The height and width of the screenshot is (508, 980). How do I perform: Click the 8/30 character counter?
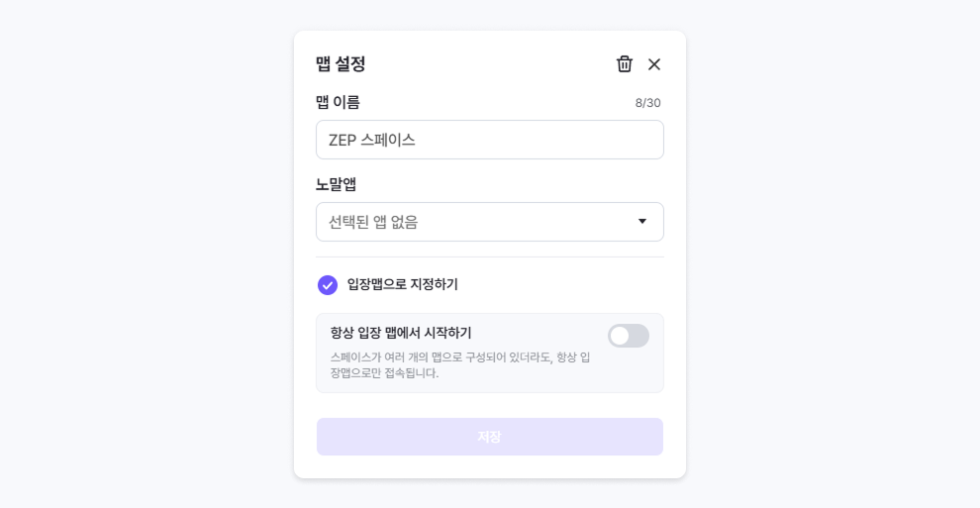(x=647, y=103)
